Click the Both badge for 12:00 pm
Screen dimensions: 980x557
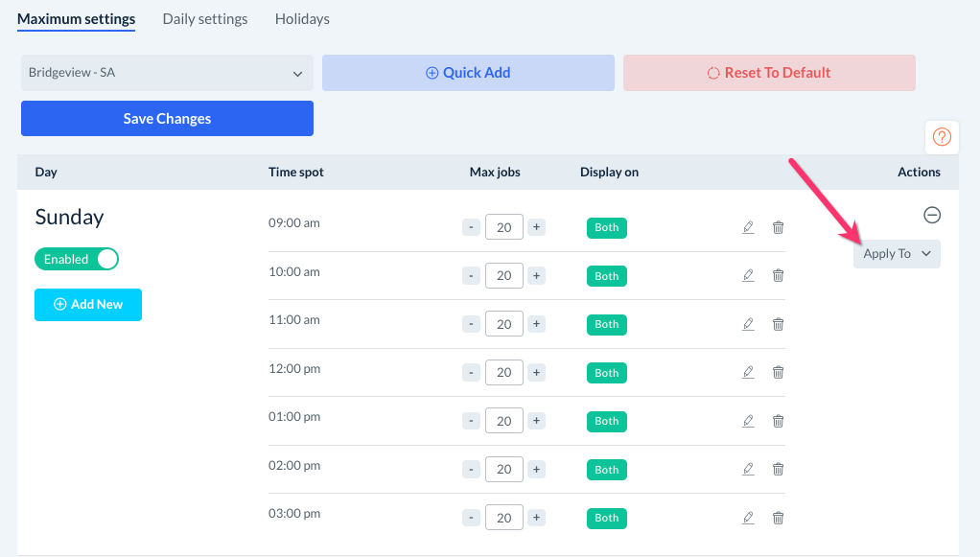(x=607, y=373)
